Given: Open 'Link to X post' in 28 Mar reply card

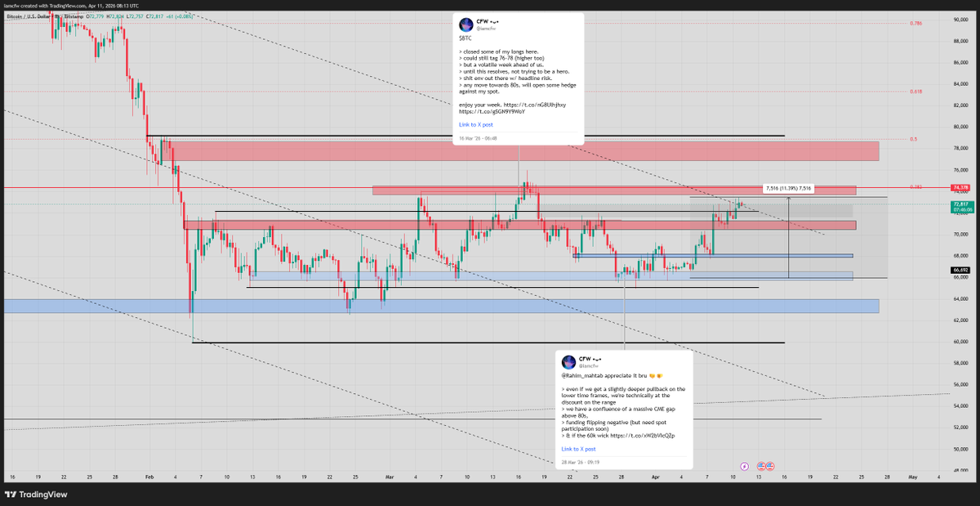Looking at the screenshot, I should coord(579,449).
